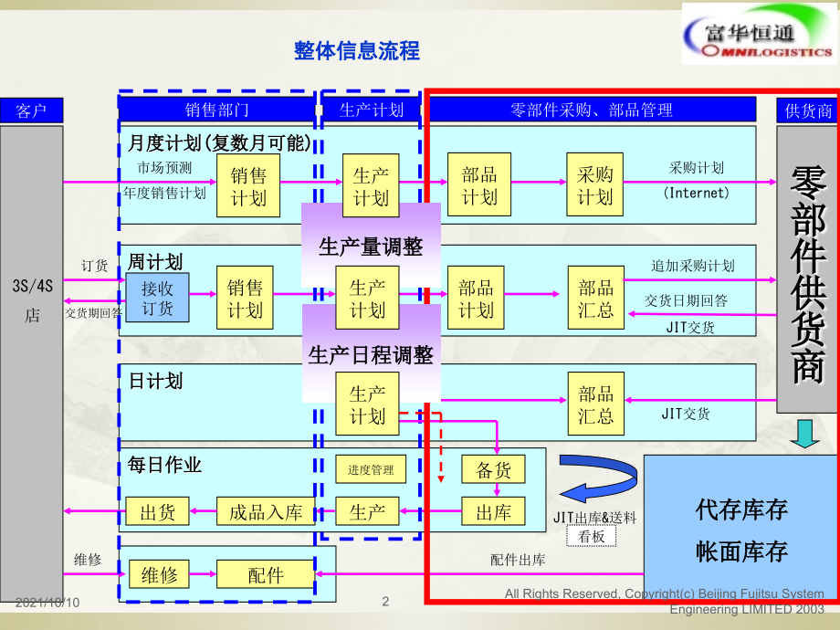Select the 周计划 heading
This screenshot has height=630, width=840.
[x=155, y=261]
